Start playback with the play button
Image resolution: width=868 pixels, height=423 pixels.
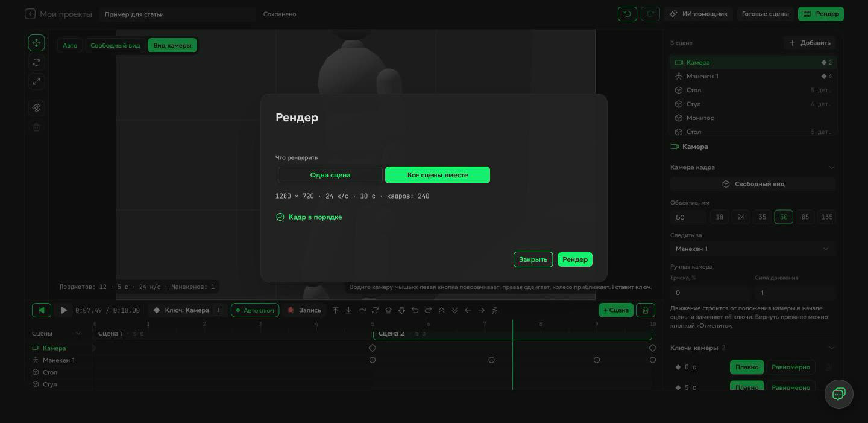(63, 310)
